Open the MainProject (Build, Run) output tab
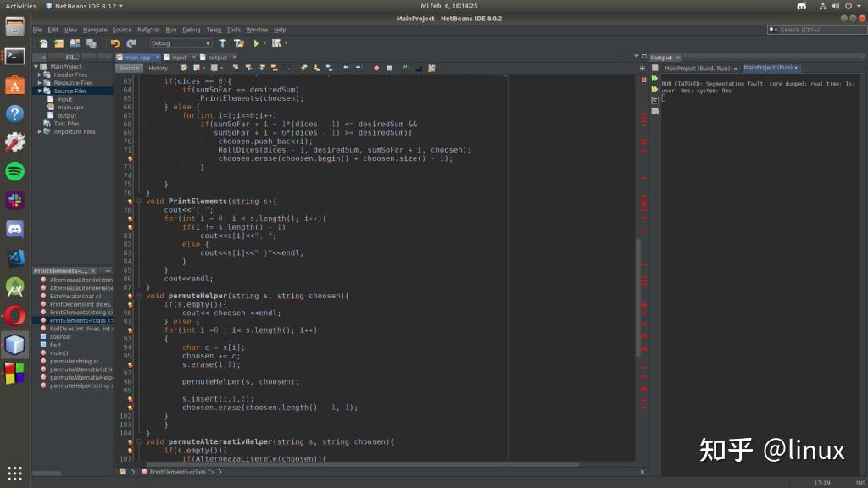The image size is (868, 488). [697, 68]
